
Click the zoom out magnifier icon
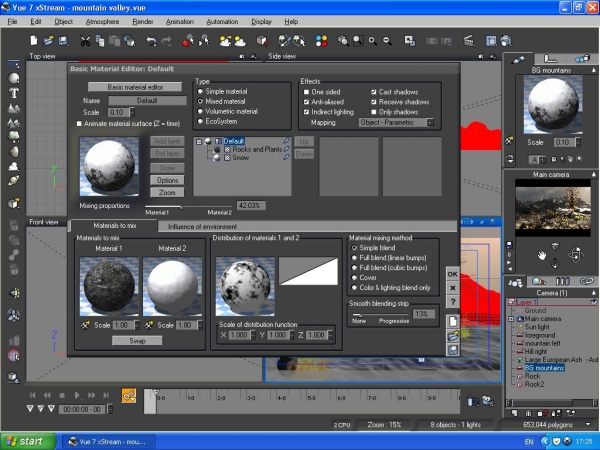tap(387, 41)
